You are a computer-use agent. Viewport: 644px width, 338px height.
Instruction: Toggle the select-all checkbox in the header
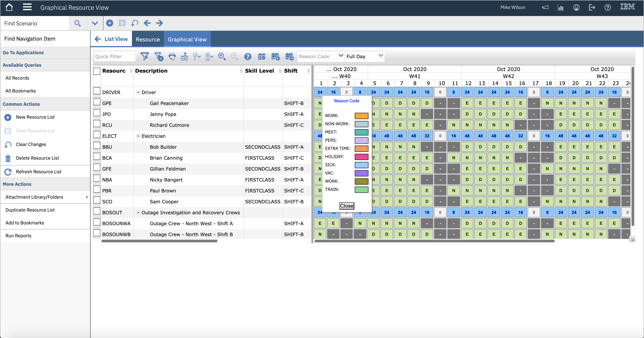[x=96, y=71]
